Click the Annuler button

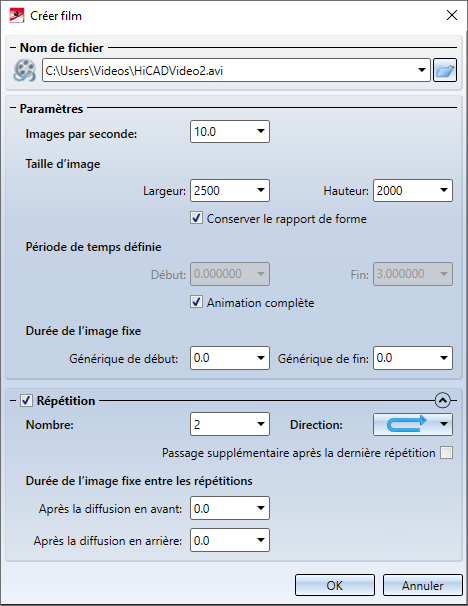tap(422, 585)
